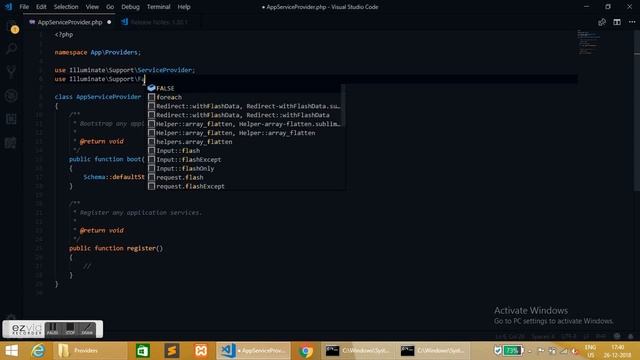Image resolution: width=640 pixels, height=360 pixels.
Task: Open the ENG US language indicator
Action: [590, 351]
